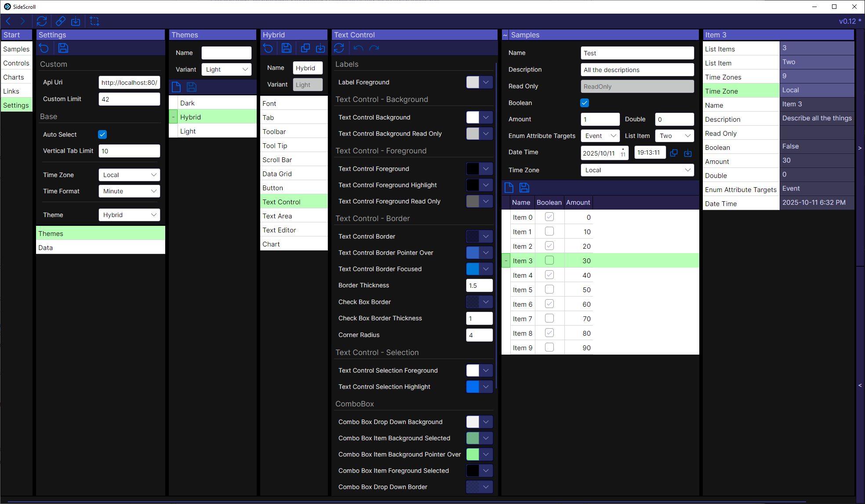Screen dimensions: 865x504
Task: Click the Text Control Border Focused color swatch
Action: (472, 269)
